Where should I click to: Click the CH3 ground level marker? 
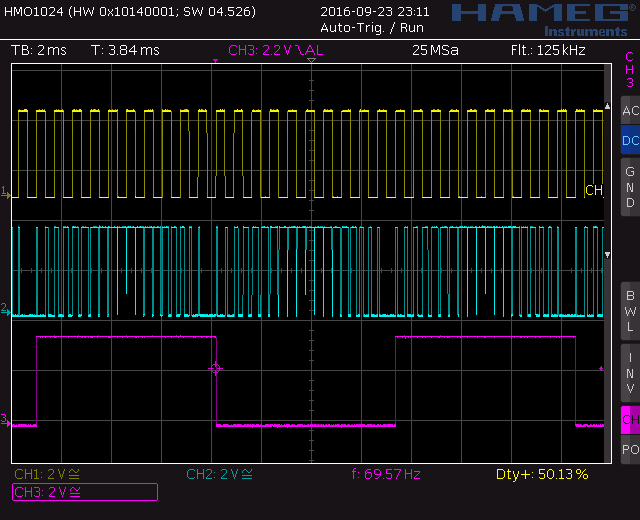pyautogui.click(x=5, y=420)
